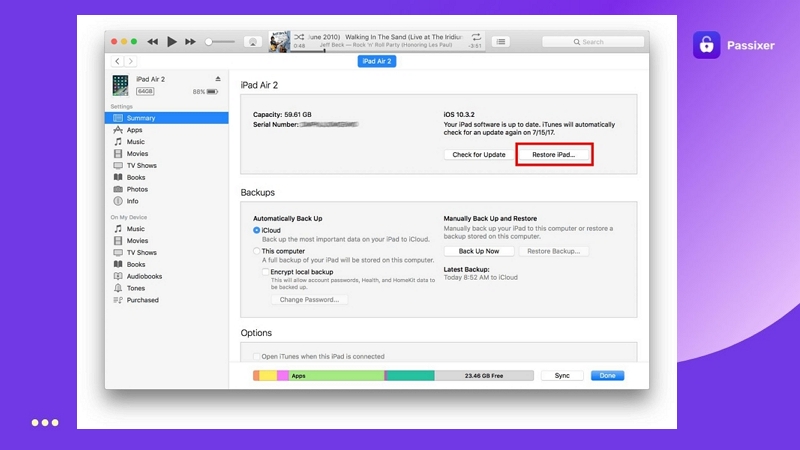Click the 64GB capacity badge
Viewport: 800px width, 450px height.
[x=145, y=91]
